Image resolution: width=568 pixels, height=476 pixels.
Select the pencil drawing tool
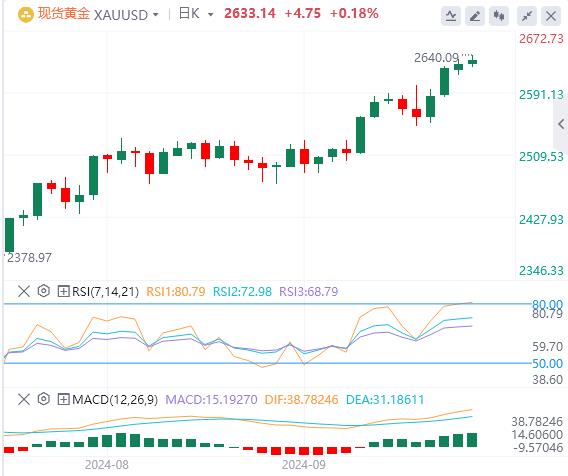(475, 16)
